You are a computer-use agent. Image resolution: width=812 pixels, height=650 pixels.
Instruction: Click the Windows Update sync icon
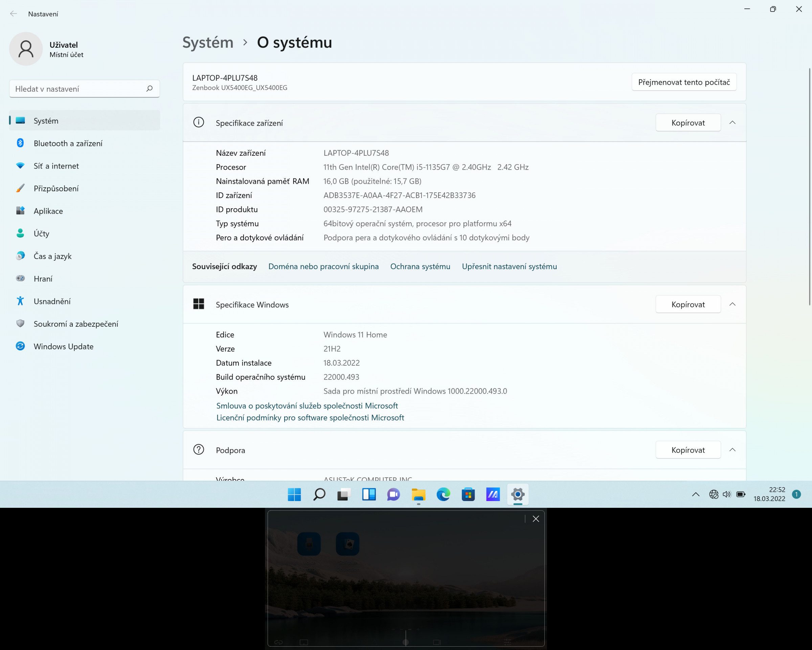20,346
